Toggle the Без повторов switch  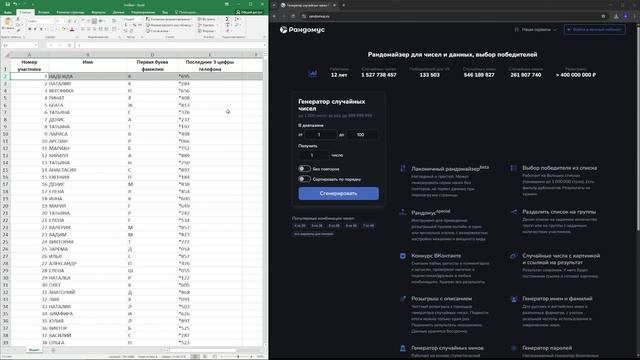(x=304, y=169)
